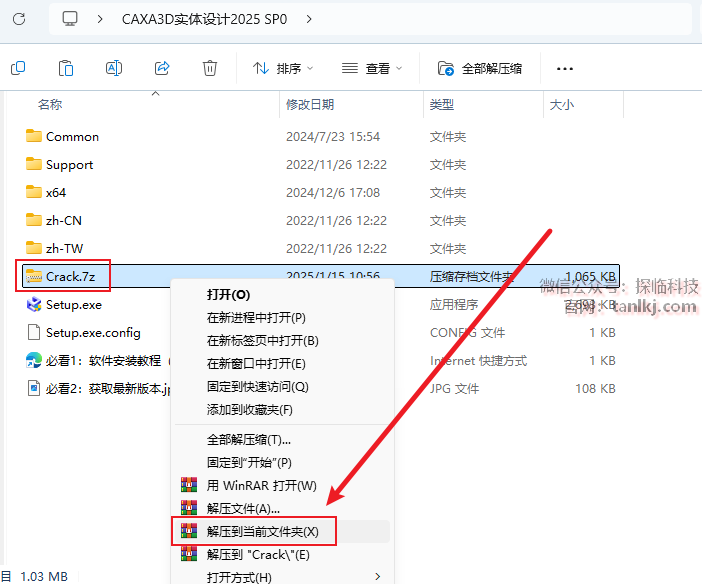
Task: Click the Common folder name
Action: click(73, 137)
